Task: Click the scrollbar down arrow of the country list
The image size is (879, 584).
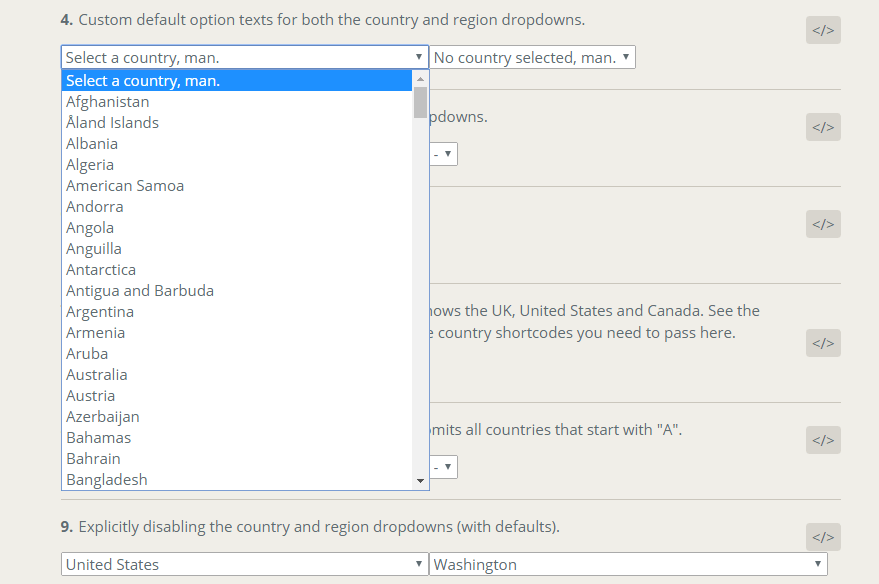Action: tap(420, 481)
